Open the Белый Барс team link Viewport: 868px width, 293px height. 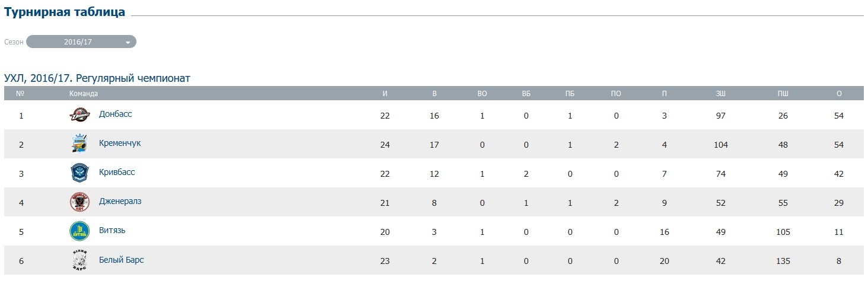tap(121, 260)
